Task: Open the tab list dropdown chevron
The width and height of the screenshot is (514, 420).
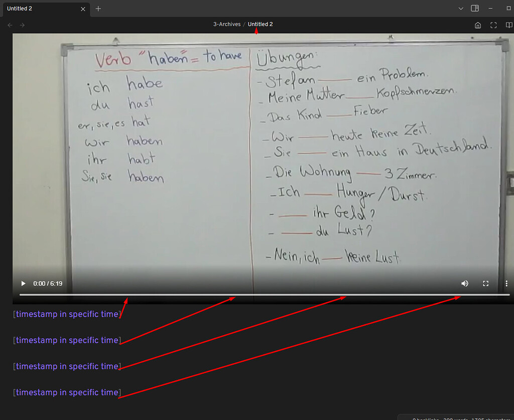Action: point(461,9)
